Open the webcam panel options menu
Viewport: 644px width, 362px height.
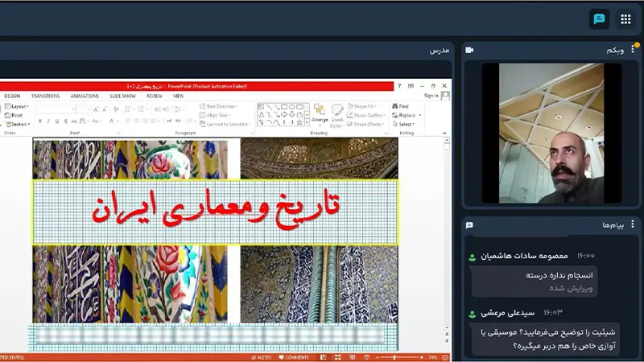pos(633,50)
